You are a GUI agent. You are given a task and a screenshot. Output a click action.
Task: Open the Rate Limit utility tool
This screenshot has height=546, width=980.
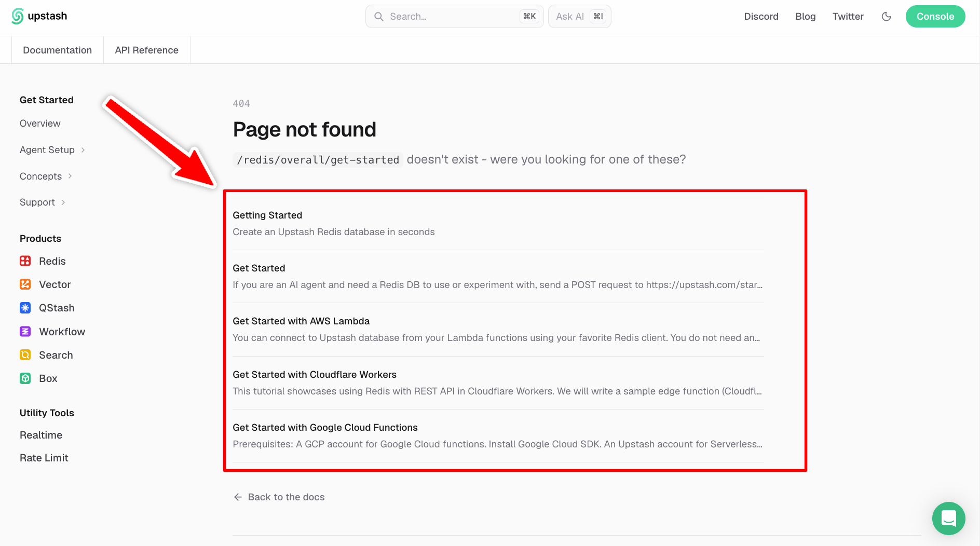point(44,458)
